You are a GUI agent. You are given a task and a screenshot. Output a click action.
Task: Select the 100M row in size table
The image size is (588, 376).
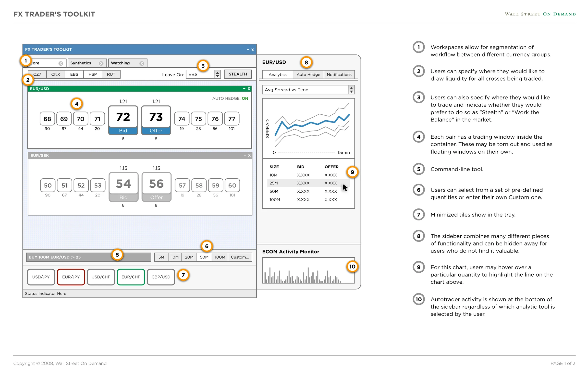(308, 200)
